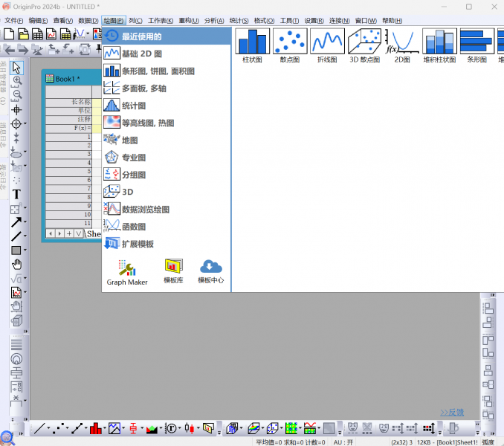Select the Pointer arrow tool
Screen dimensions: 504x446
pyautogui.click(x=16, y=68)
